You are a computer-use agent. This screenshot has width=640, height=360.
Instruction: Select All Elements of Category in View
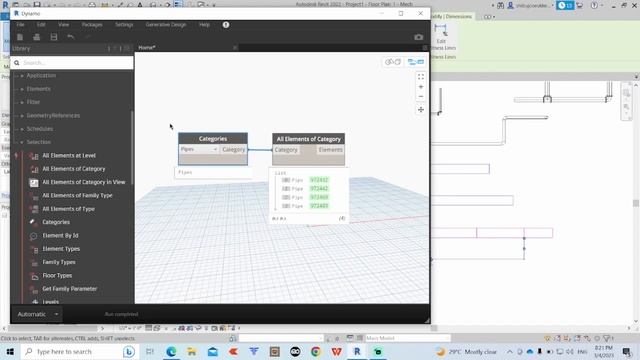(84, 182)
